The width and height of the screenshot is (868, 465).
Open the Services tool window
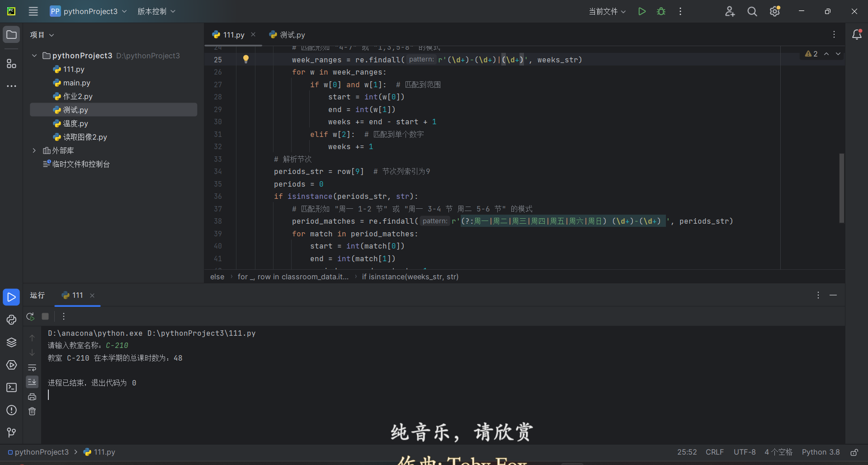coord(11,365)
